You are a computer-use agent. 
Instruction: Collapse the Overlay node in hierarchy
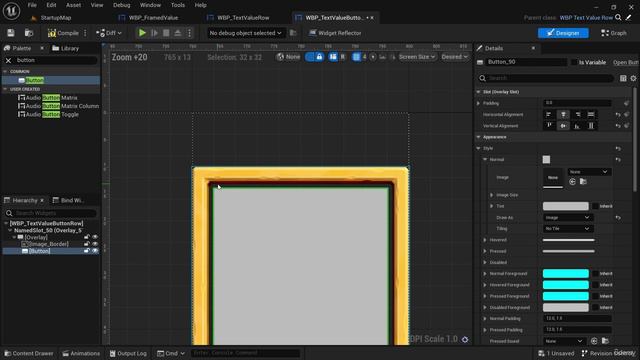14,237
